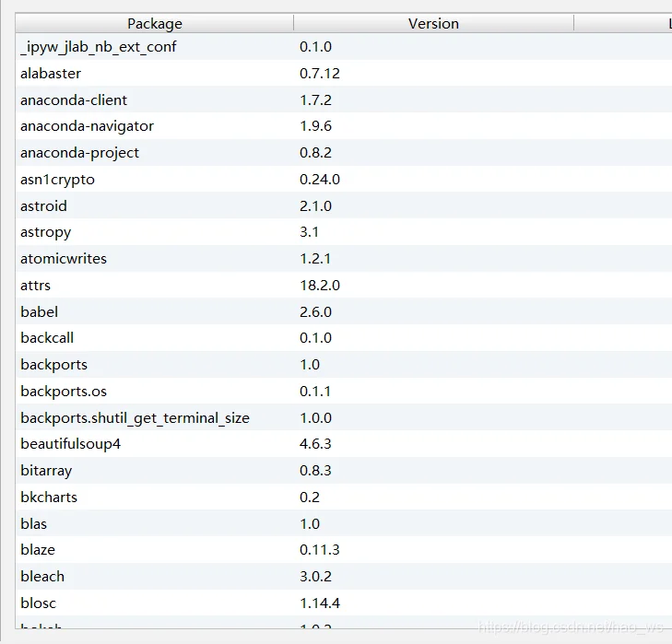672x644 pixels.
Task: Click the blas package name
Action: 34,524
